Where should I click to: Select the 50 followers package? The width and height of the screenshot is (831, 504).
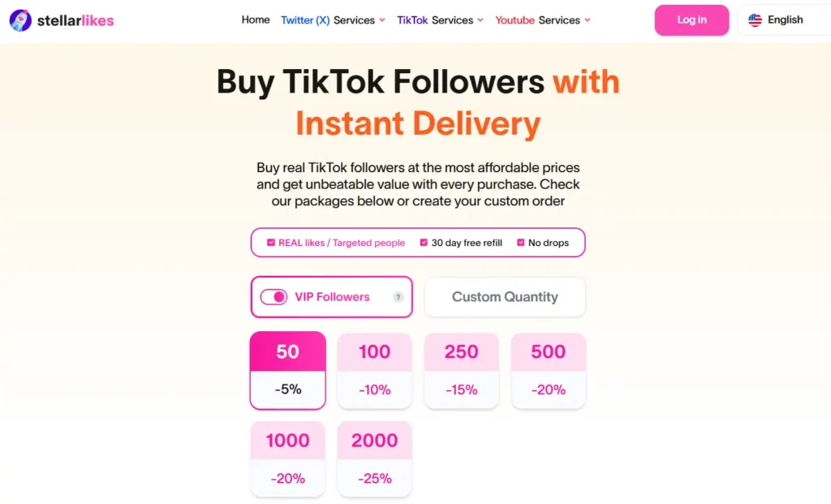tap(287, 370)
